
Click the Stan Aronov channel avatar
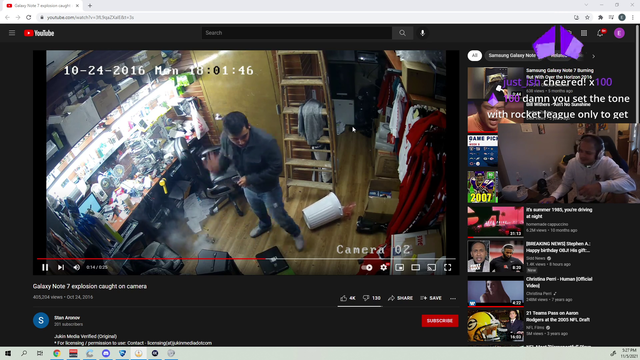point(41,320)
